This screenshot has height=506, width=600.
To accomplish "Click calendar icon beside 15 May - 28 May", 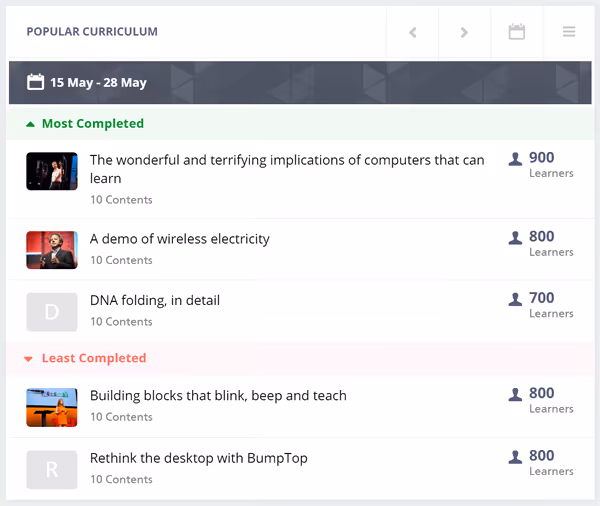I will click(35, 82).
